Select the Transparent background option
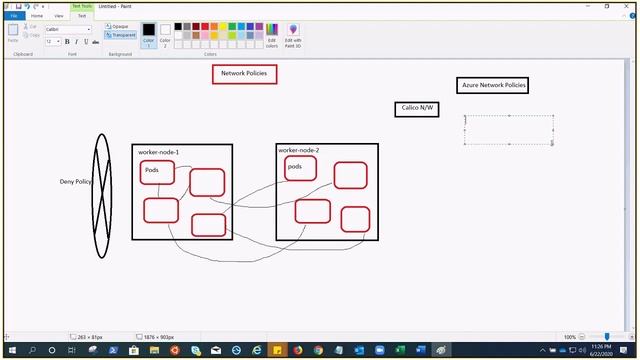Viewport: 640px width, 360px height. (x=120, y=35)
